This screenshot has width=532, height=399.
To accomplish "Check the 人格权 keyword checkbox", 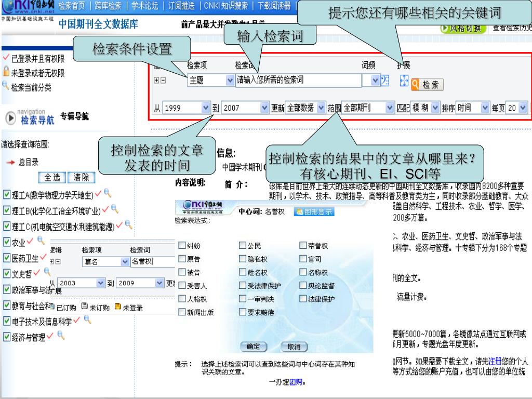I will (182, 299).
